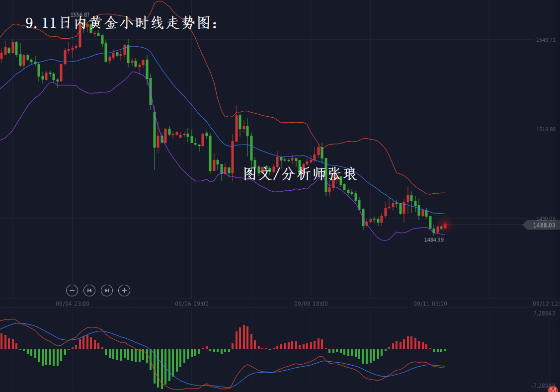The height and width of the screenshot is (392, 560).
Task: Click the tallest red MACD histogram bar
Action: click(244, 337)
